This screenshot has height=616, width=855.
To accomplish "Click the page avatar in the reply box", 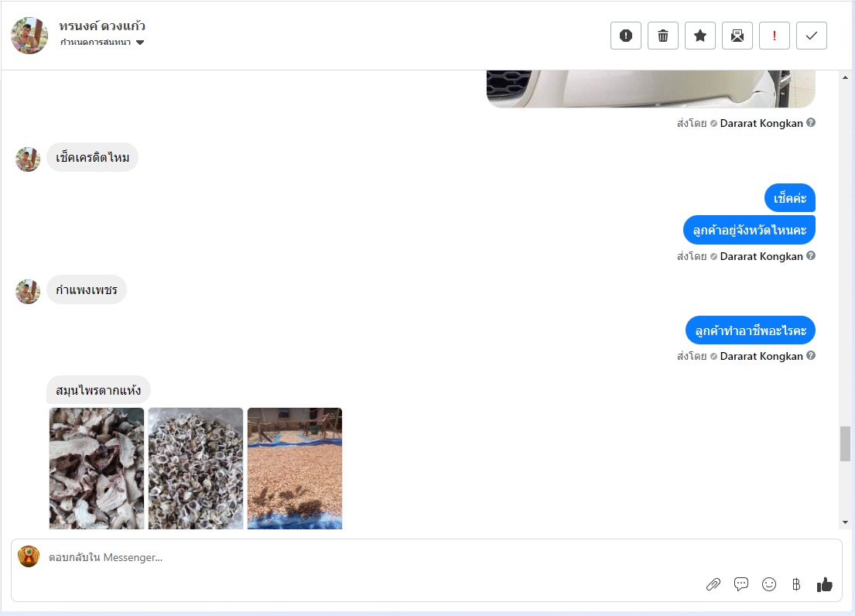I will point(29,556).
